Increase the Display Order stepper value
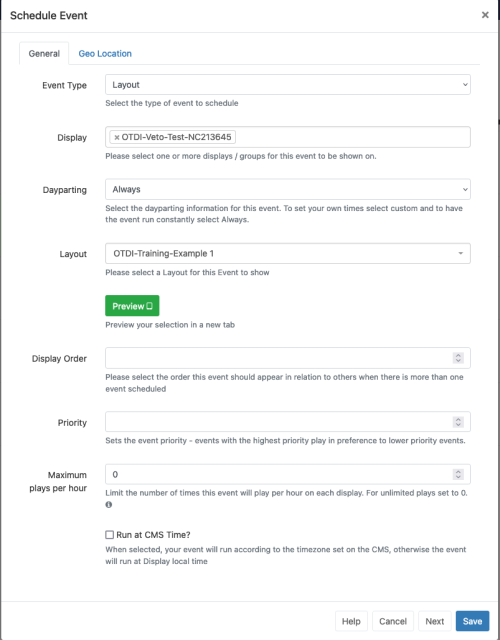The image size is (500, 640). tap(458, 355)
